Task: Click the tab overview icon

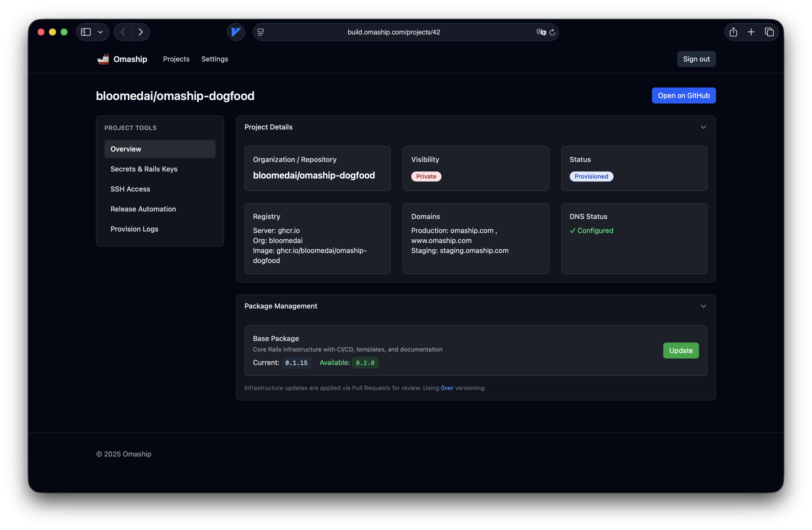Action: pos(769,32)
